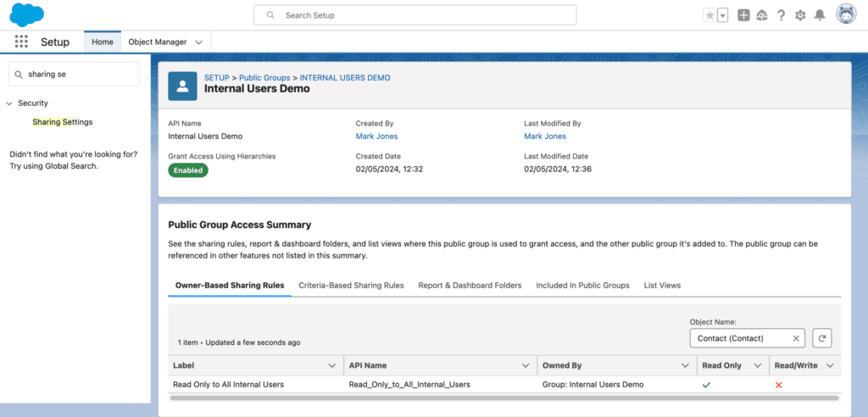Viewport: 868px width, 417px height.
Task: Open the App Launcher grid icon
Action: click(21, 42)
